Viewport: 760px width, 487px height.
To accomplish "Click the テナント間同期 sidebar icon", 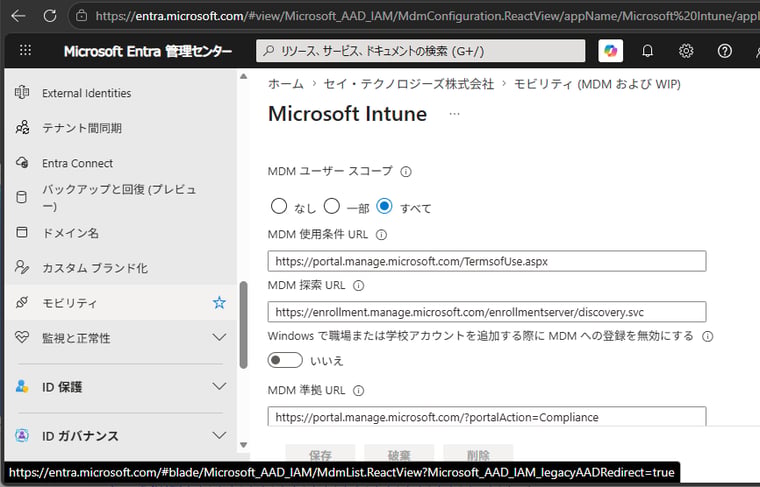I will coord(22,127).
